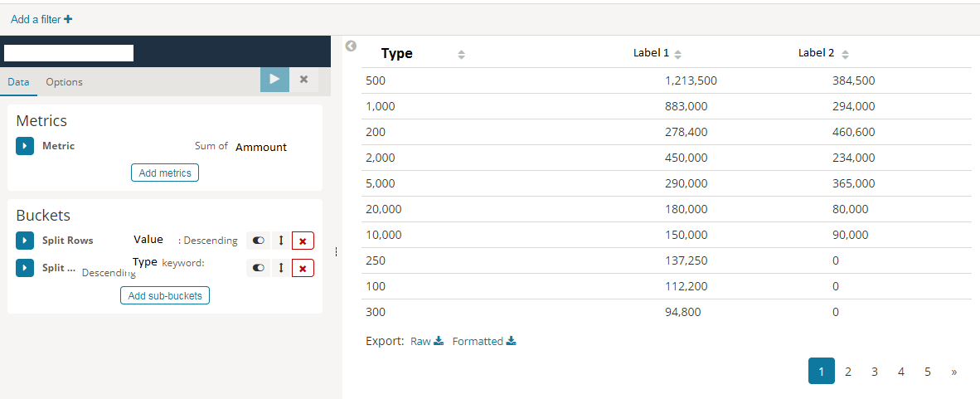The height and width of the screenshot is (399, 980).
Task: Run the visualization with the play button
Action: pos(274,80)
